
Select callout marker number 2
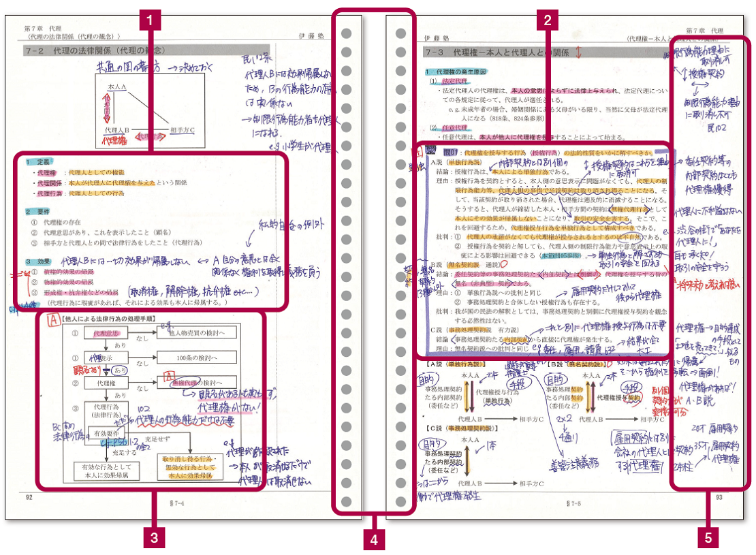click(544, 20)
